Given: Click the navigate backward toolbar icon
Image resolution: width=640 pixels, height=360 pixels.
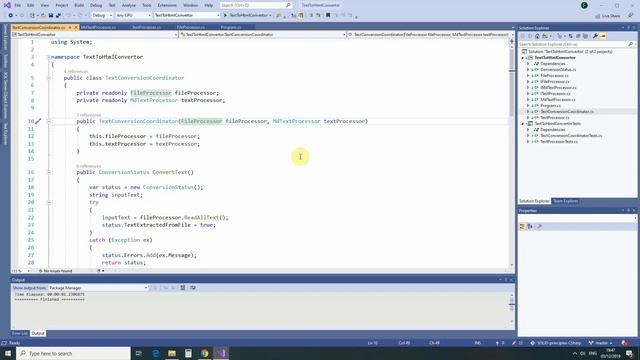Looking at the screenshot, I should coord(11,16).
